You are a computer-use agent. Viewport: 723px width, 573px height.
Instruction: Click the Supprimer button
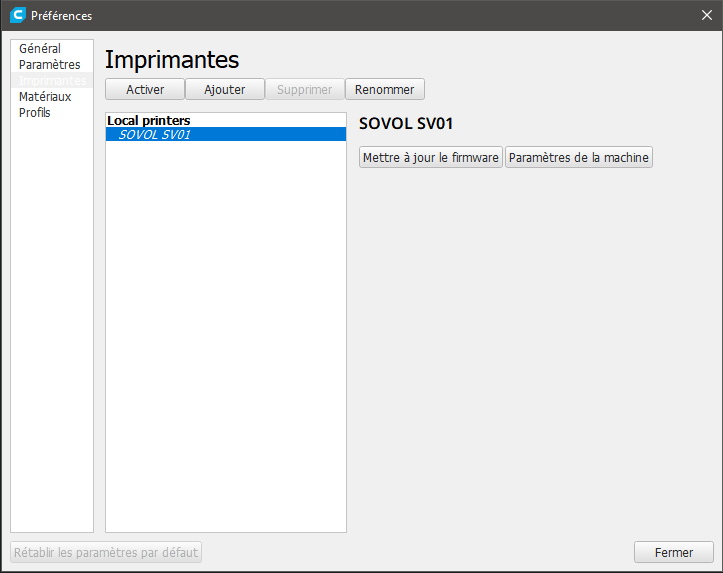click(x=305, y=89)
